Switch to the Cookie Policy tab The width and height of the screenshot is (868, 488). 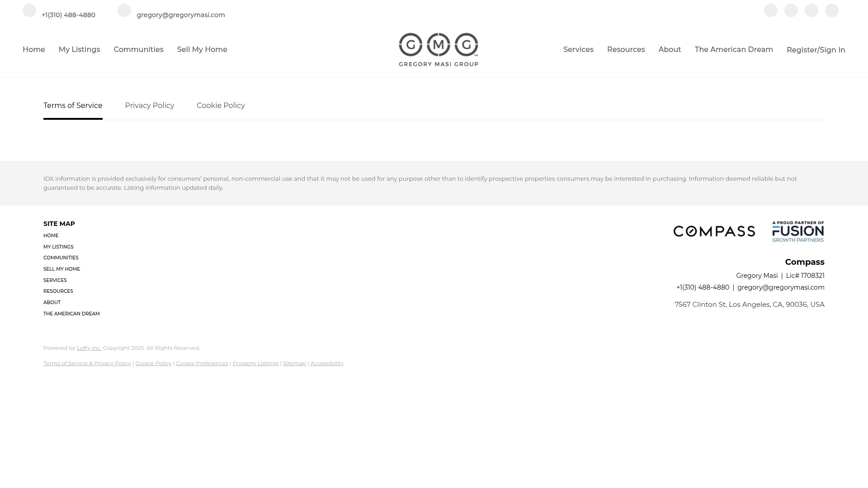click(221, 106)
